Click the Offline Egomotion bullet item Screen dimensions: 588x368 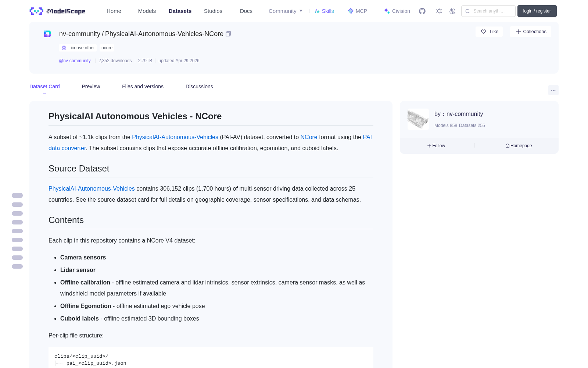133,306
